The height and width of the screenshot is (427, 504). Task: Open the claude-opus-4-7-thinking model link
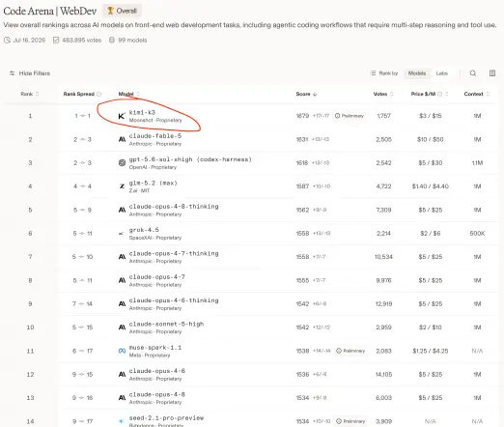pyautogui.click(x=174, y=253)
